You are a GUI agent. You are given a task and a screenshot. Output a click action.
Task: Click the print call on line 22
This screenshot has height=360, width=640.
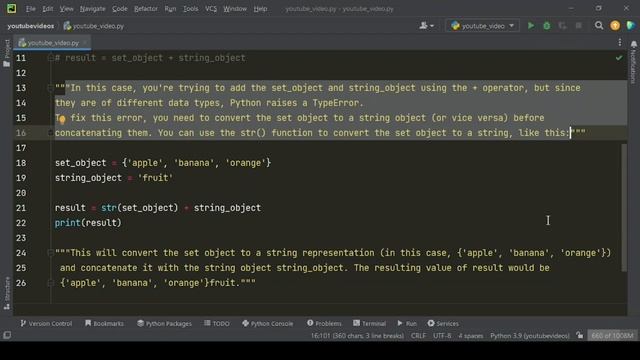click(68, 223)
